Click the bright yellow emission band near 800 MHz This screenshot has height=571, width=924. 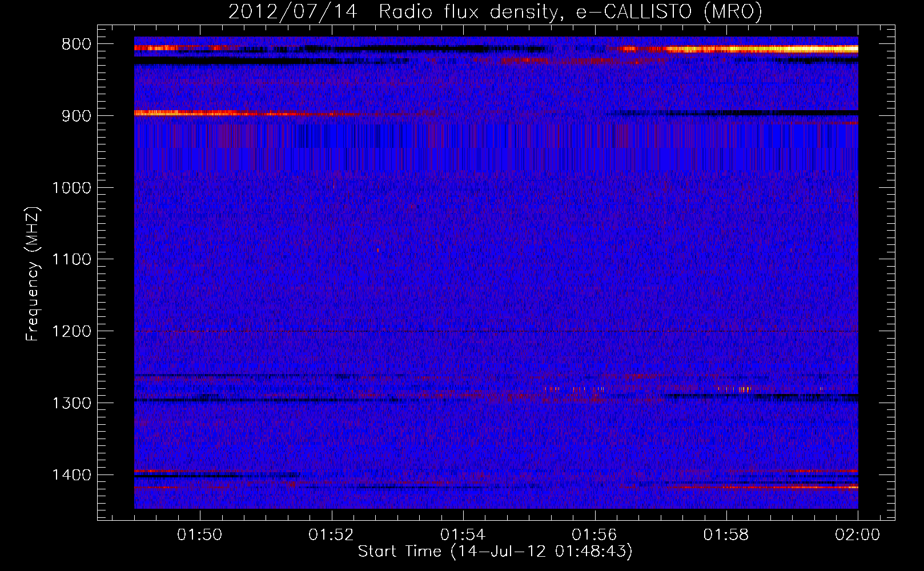pyautogui.click(x=762, y=49)
